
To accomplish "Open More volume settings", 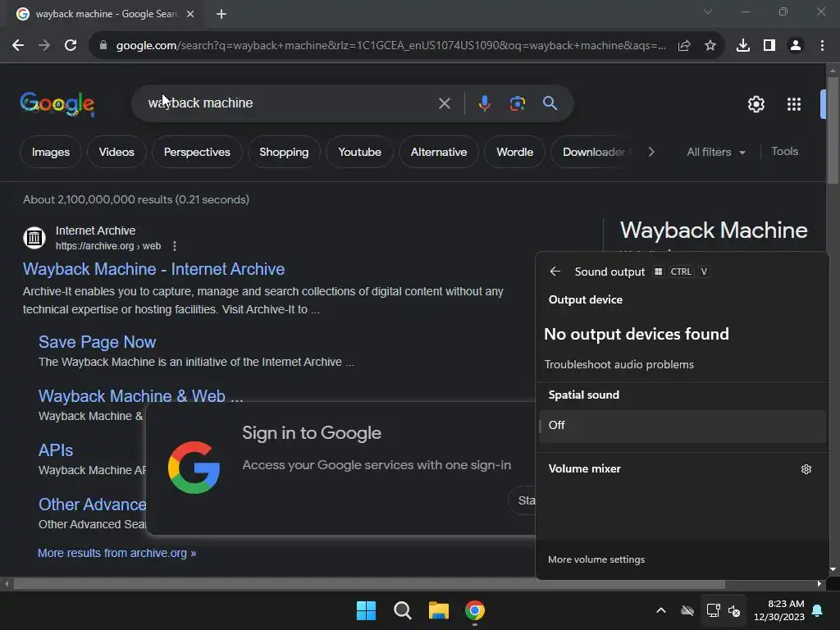I will [596, 559].
